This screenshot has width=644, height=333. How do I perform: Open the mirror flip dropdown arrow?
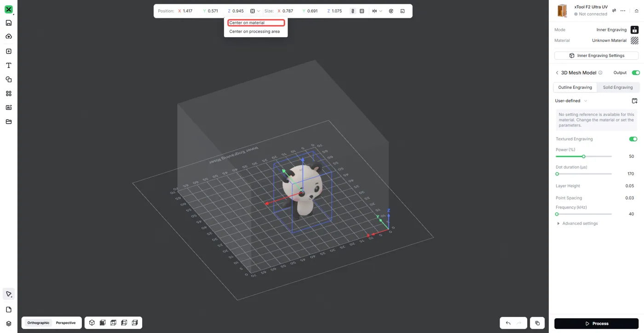tap(380, 11)
